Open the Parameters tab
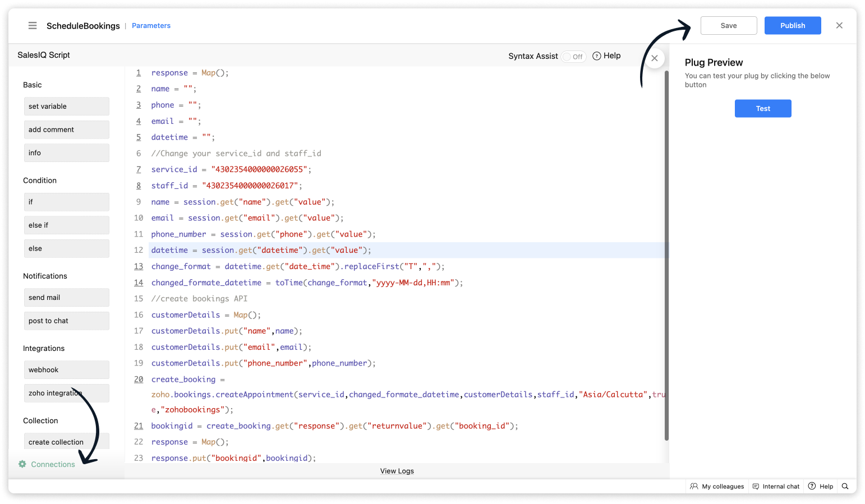The image size is (865, 504). pos(151,26)
